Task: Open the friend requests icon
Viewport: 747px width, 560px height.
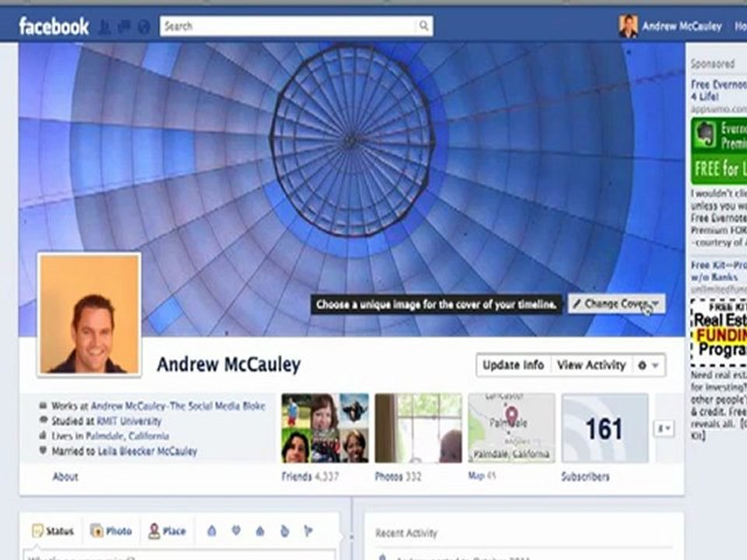Action: click(105, 26)
